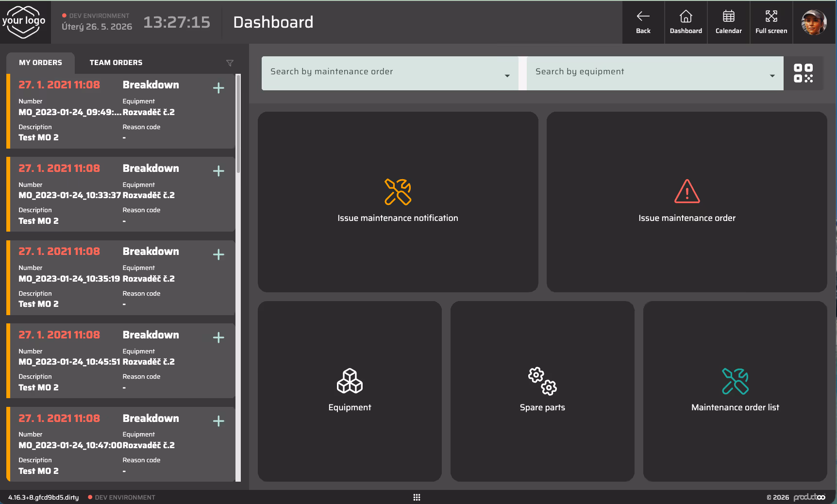
Task: Select order number MO_2023-01-24_09:49
Action: 70,112
